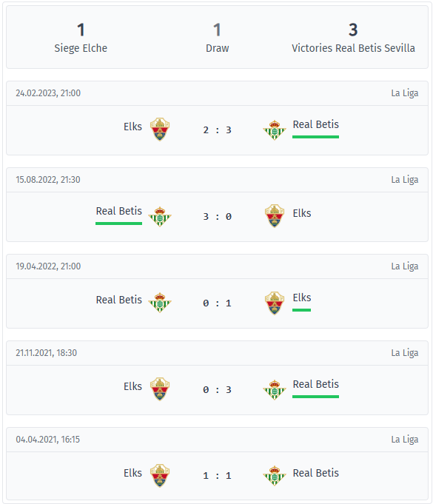Click Real Betis crest in 04.04.2021 match
Screen dimensions: 433x504
coord(275,476)
